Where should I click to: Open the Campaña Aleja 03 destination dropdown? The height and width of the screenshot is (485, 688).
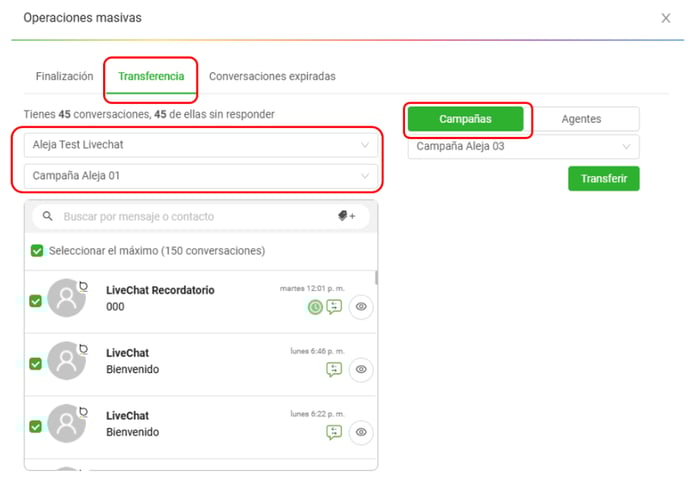[x=523, y=147]
